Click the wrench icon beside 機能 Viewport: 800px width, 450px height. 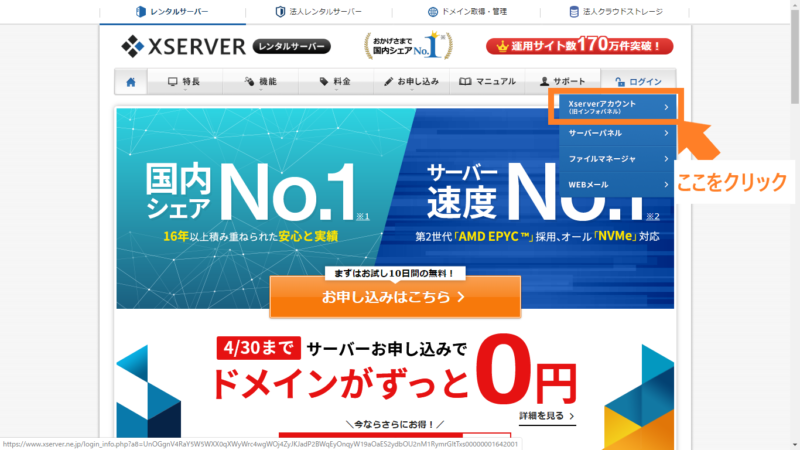point(249,82)
